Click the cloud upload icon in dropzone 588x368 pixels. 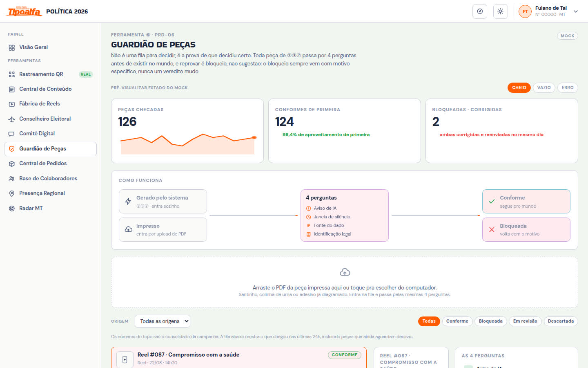click(345, 272)
